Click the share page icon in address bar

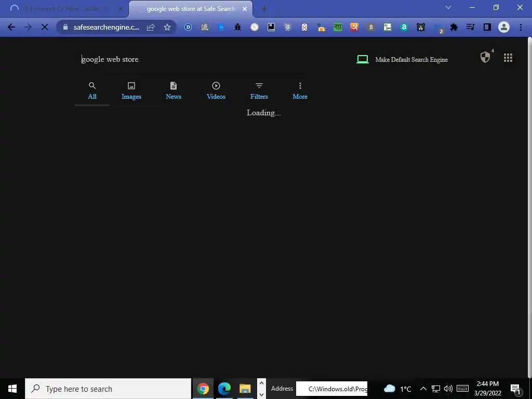pyautogui.click(x=151, y=27)
